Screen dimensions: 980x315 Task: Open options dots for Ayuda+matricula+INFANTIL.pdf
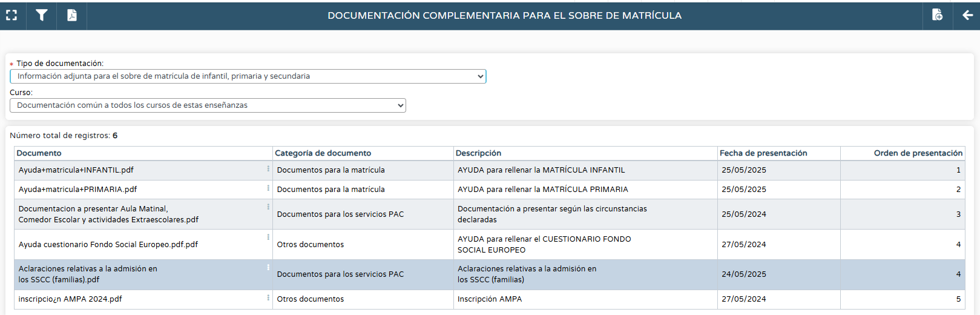[x=268, y=169]
